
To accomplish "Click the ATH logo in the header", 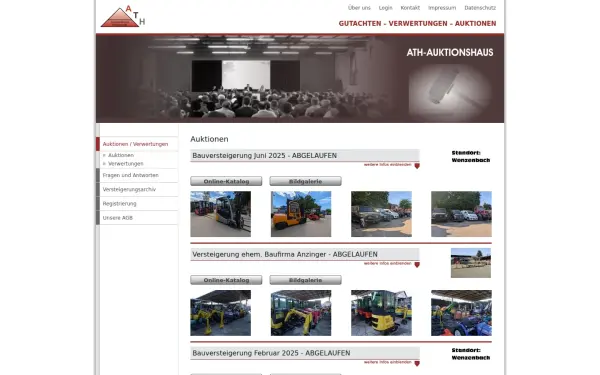I will click(123, 16).
